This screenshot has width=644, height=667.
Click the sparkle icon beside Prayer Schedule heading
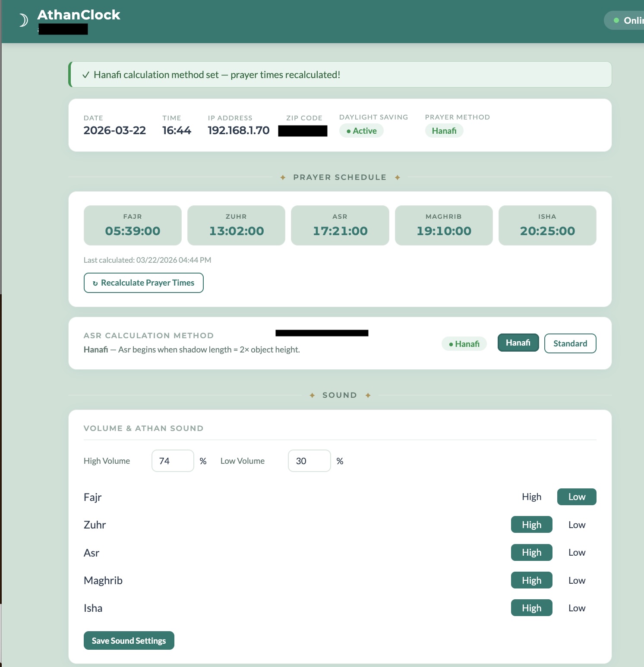tap(283, 177)
